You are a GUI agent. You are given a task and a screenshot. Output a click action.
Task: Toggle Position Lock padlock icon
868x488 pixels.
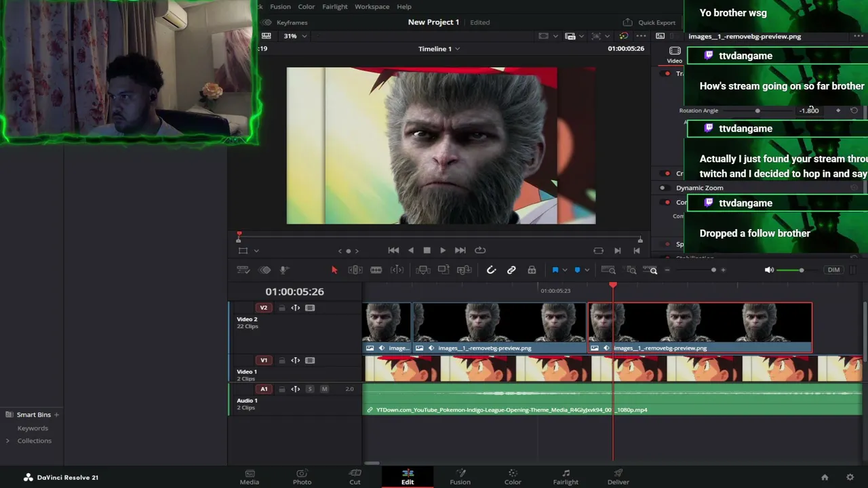pos(532,270)
